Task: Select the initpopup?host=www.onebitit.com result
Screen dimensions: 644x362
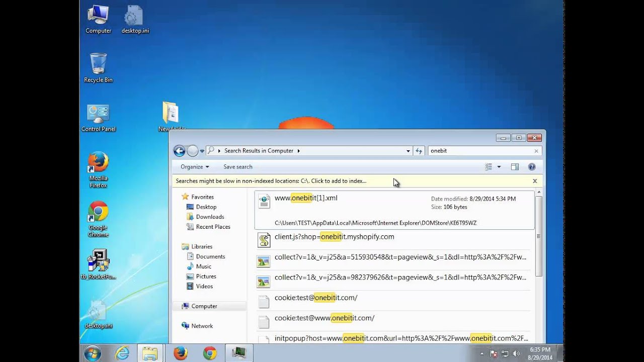Action: [393, 339]
